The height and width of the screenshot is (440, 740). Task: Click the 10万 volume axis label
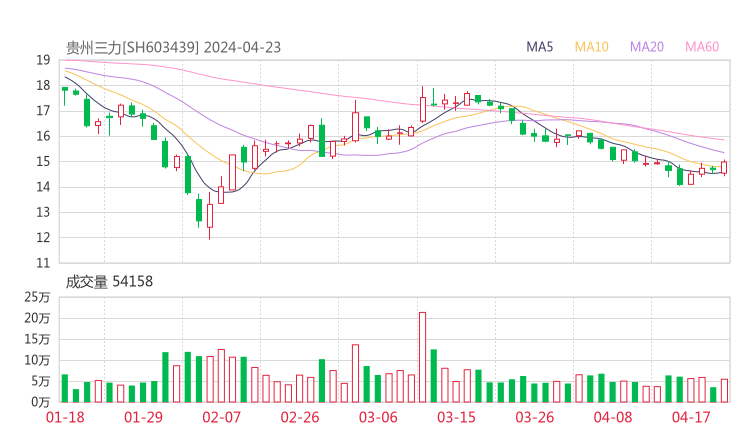(37, 360)
